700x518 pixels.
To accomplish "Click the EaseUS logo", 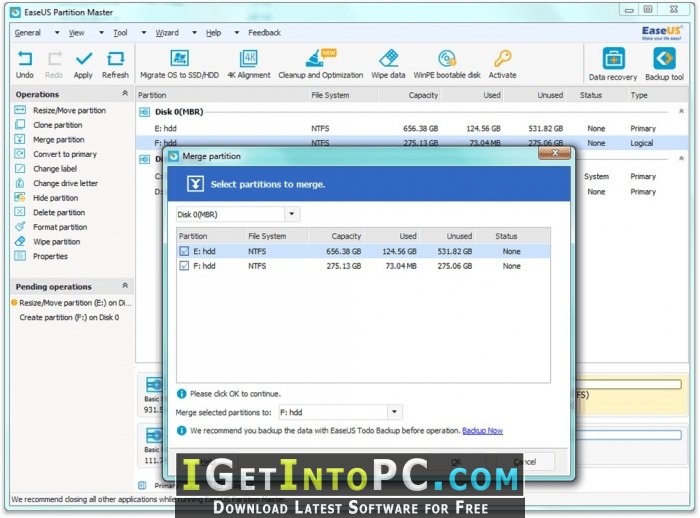I will 662,33.
